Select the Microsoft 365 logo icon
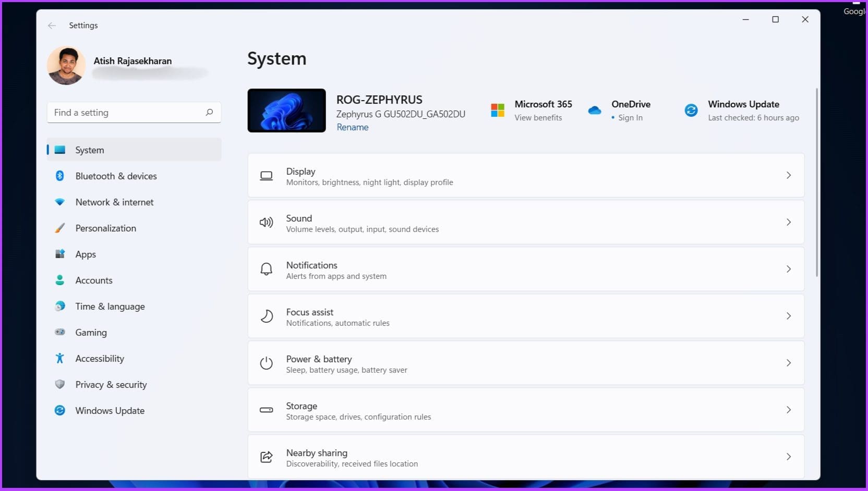 [x=497, y=110]
